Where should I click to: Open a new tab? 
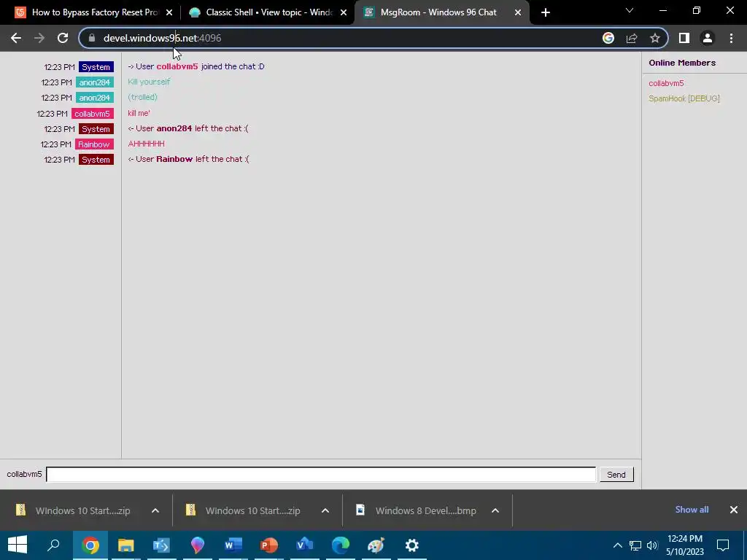[x=546, y=12]
